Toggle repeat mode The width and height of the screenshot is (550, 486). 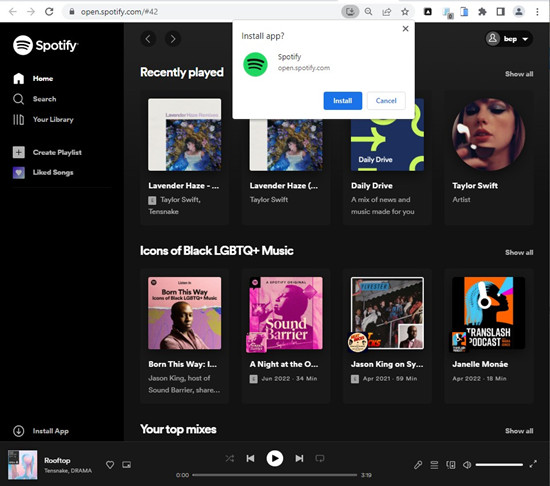click(320, 458)
